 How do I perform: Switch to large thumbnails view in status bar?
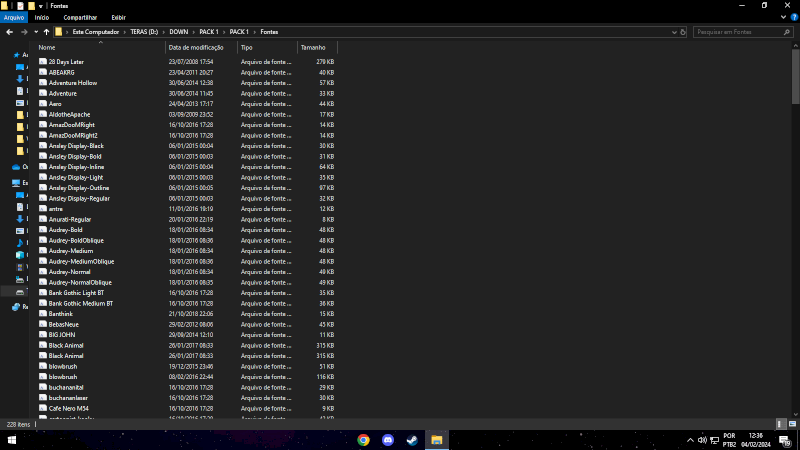pyautogui.click(x=792, y=424)
